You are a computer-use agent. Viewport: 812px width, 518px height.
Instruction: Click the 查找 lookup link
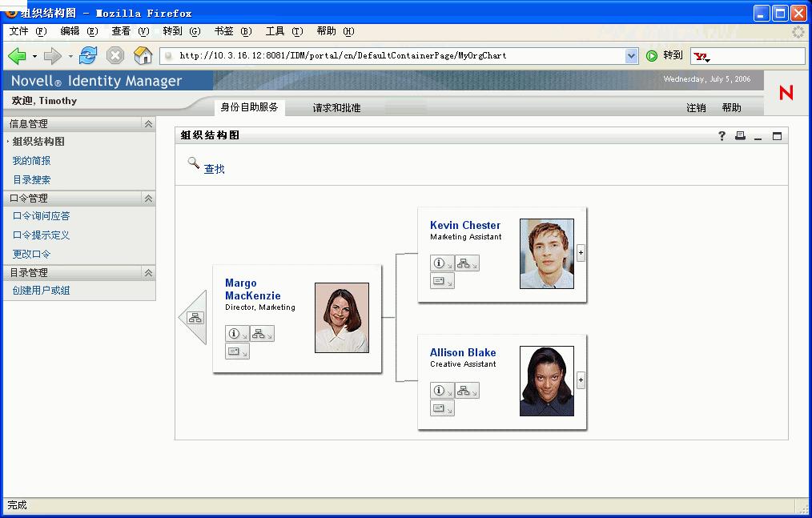215,169
